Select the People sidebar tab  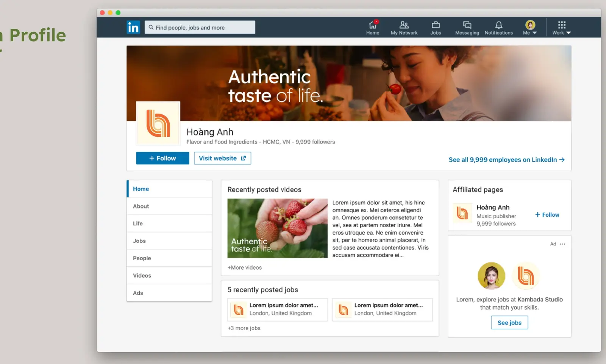click(169, 258)
